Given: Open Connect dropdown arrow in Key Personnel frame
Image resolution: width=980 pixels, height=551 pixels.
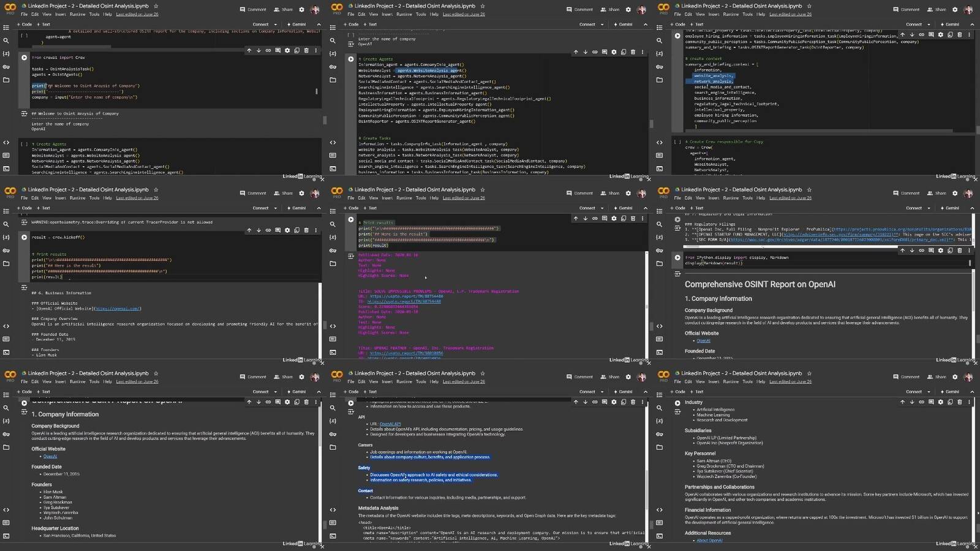Looking at the screenshot, I should click(929, 392).
